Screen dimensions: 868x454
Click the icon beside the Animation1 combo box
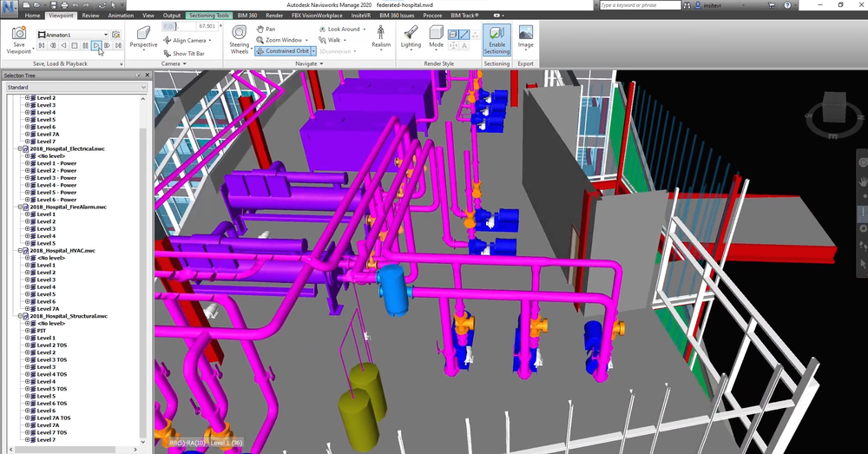point(115,35)
